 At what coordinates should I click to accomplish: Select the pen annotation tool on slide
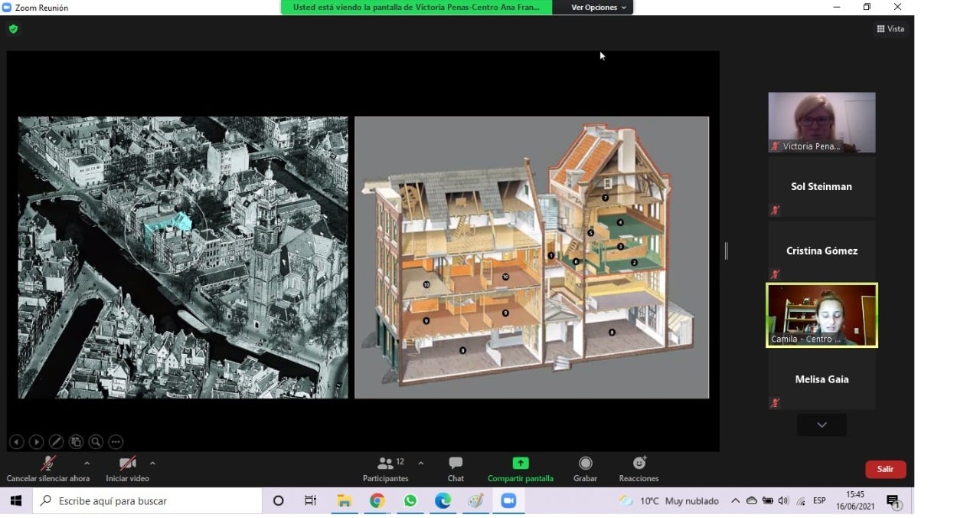[56, 442]
